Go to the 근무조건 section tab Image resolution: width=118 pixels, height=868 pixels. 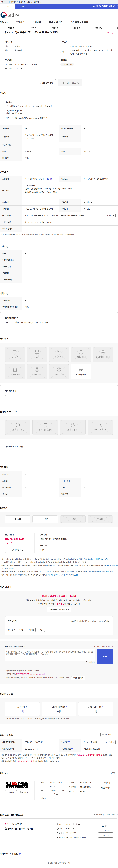point(33,28)
